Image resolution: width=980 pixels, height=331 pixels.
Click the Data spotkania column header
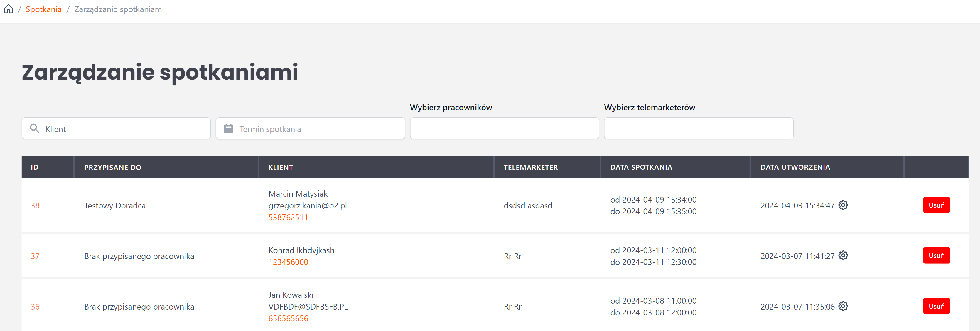641,167
